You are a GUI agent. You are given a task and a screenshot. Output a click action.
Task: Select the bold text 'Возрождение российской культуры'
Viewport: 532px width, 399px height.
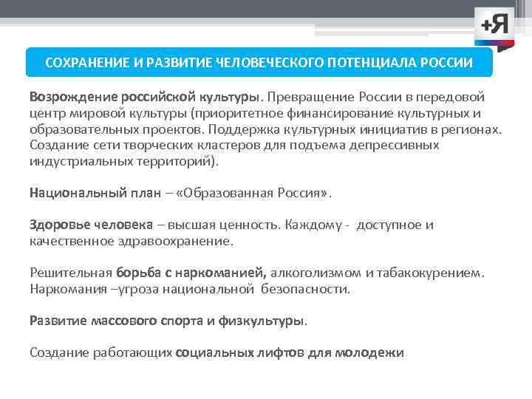(x=145, y=97)
